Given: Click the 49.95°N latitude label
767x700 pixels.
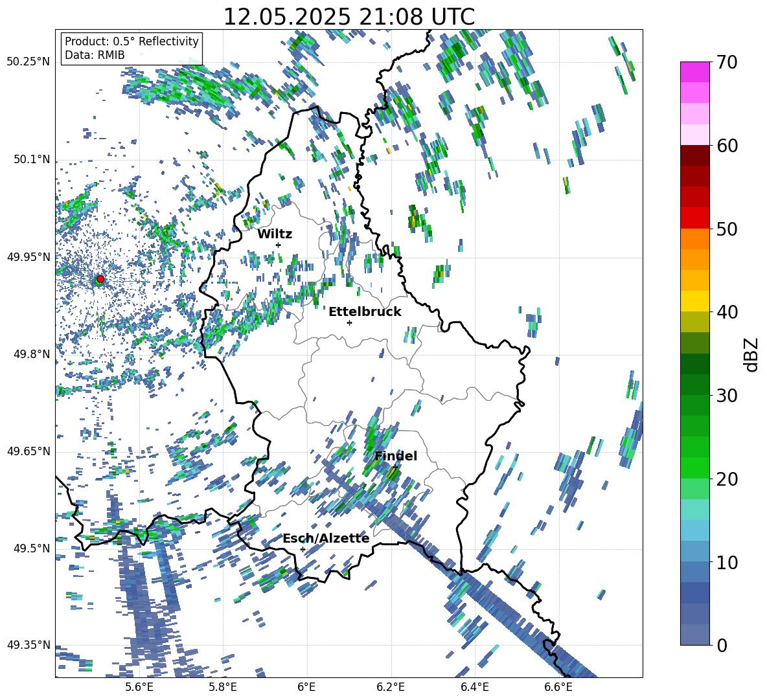Looking at the screenshot, I should tap(29, 257).
